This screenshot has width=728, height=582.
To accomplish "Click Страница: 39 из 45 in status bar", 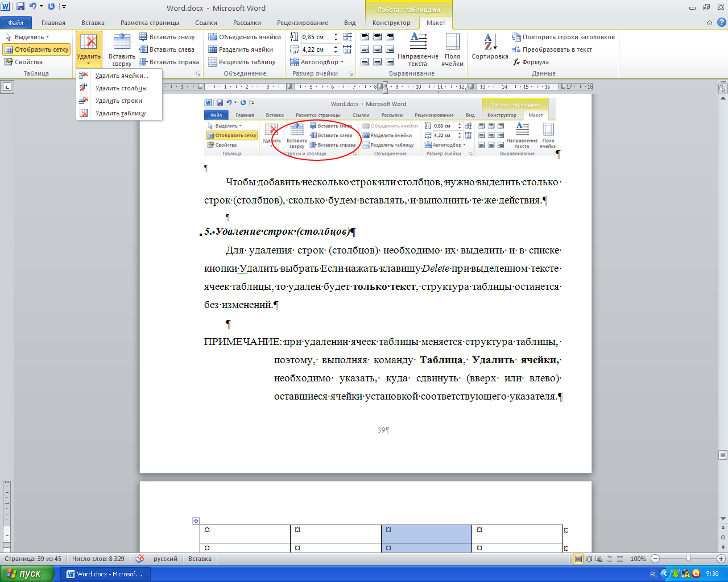I will coord(33,559).
